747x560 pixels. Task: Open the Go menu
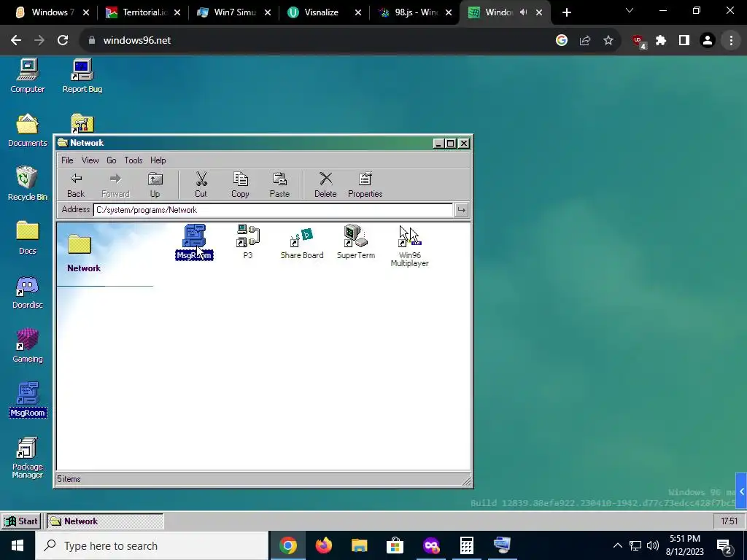(x=112, y=160)
